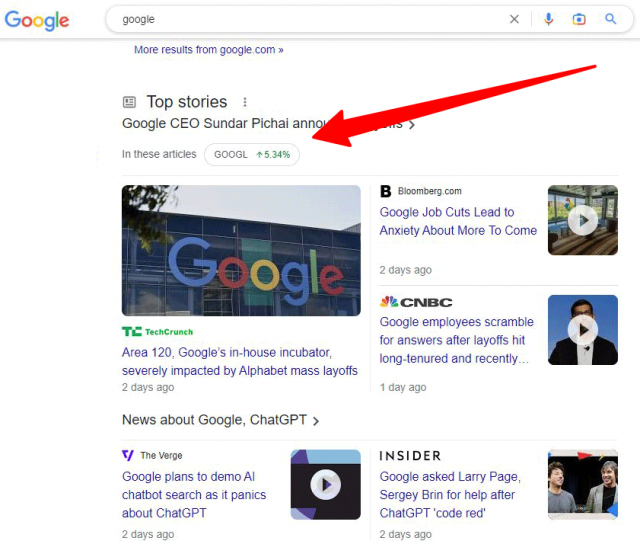
Task: Clear the search box with X
Action: pyautogui.click(x=514, y=19)
